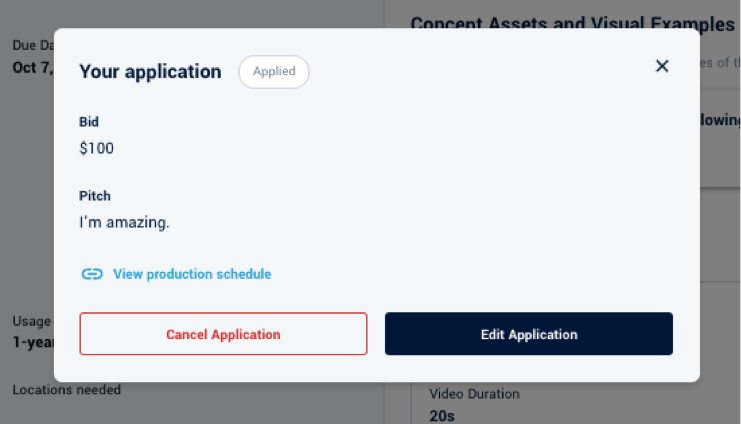Click the Oct 7 due date value
This screenshot has height=424, width=741.
click(32, 67)
